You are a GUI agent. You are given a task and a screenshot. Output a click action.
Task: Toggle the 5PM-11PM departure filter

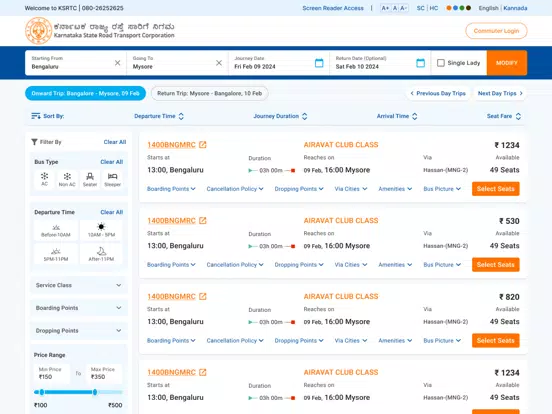56,254
